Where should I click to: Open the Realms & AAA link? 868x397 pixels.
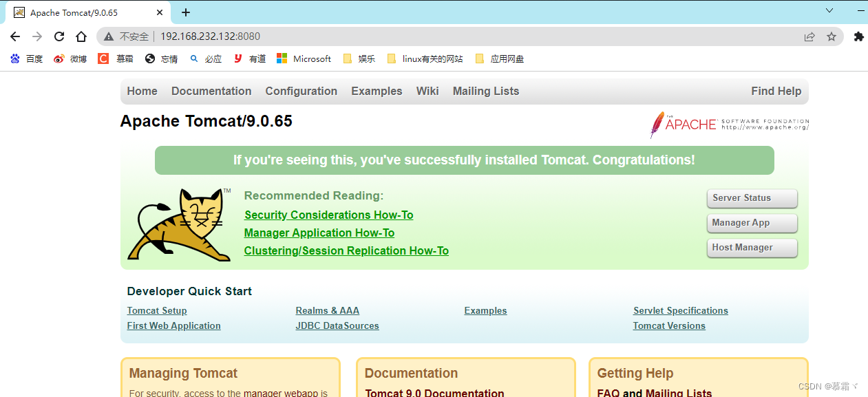(328, 310)
